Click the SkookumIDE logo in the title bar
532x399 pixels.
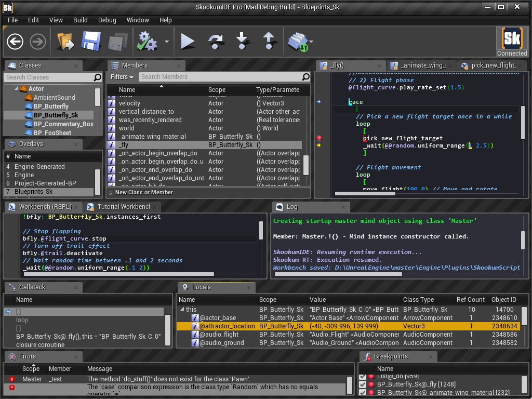(7, 7)
